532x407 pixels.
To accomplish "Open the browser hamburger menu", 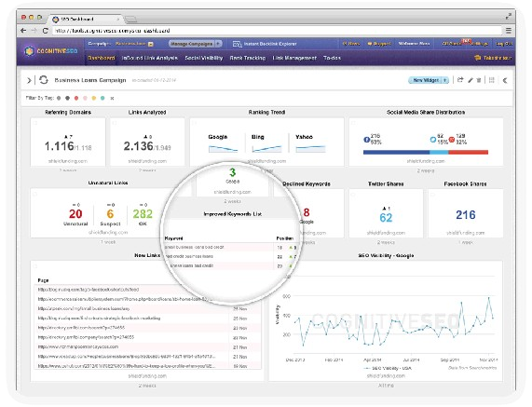I will [509, 31].
